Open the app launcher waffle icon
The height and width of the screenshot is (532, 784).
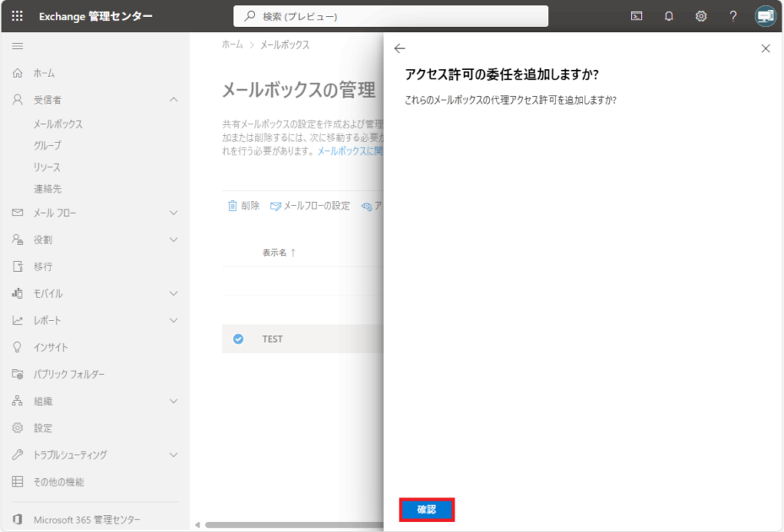click(17, 16)
